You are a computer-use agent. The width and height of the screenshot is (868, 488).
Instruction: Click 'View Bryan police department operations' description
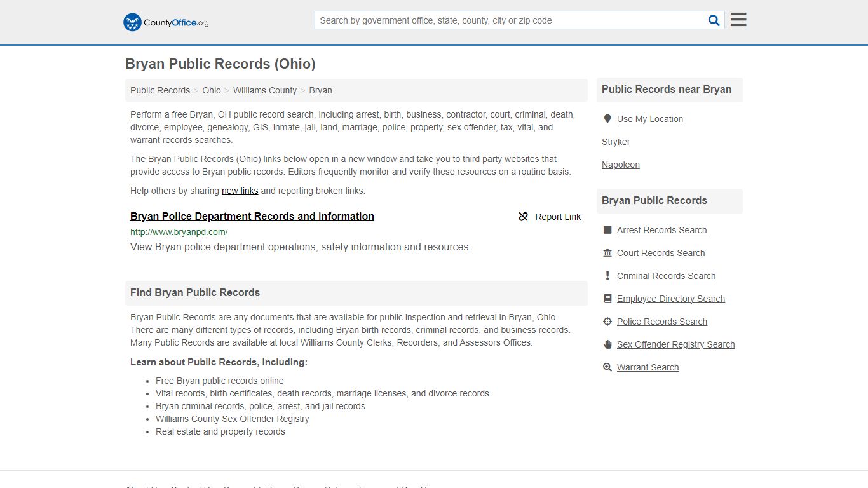301,247
